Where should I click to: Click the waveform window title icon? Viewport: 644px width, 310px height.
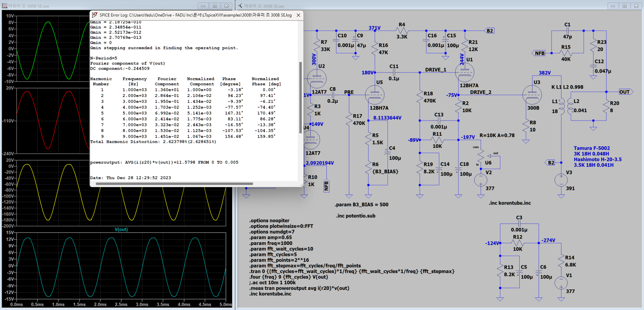(5, 6)
